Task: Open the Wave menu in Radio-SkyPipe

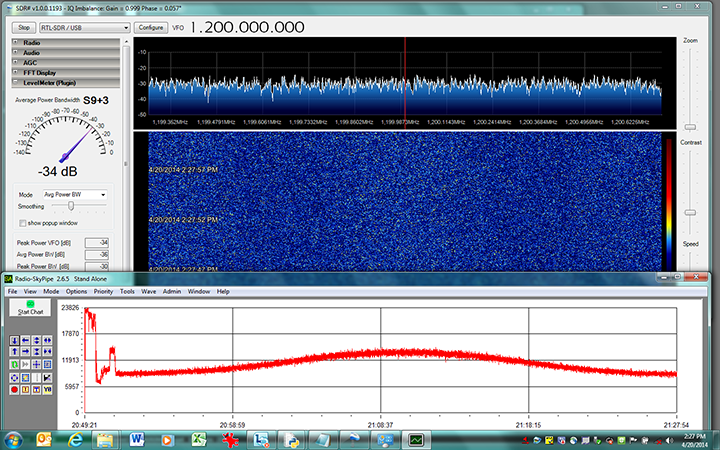Action: [148, 292]
